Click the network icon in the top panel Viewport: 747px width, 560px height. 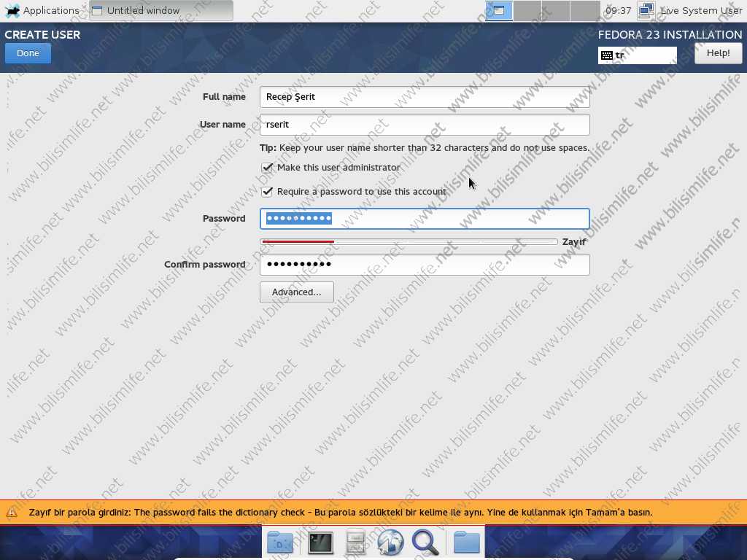pos(646,10)
